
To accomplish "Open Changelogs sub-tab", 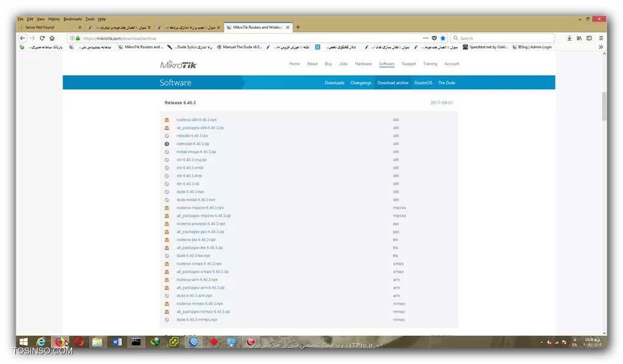I will pos(361,83).
